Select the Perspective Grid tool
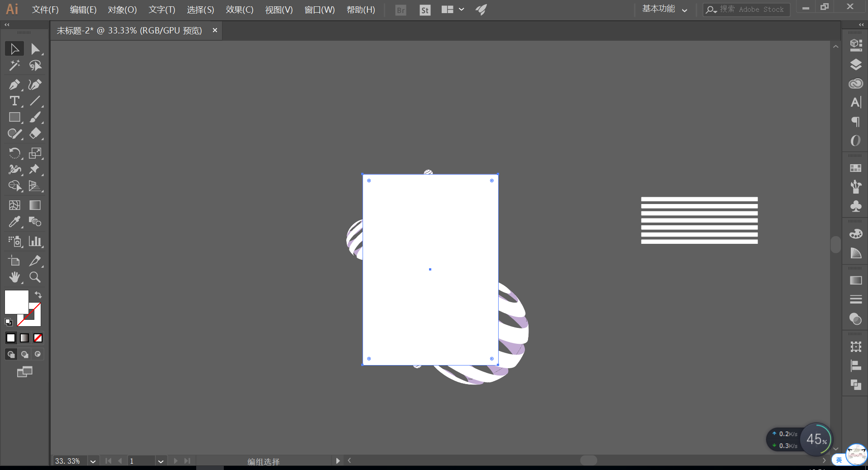 click(x=35, y=186)
